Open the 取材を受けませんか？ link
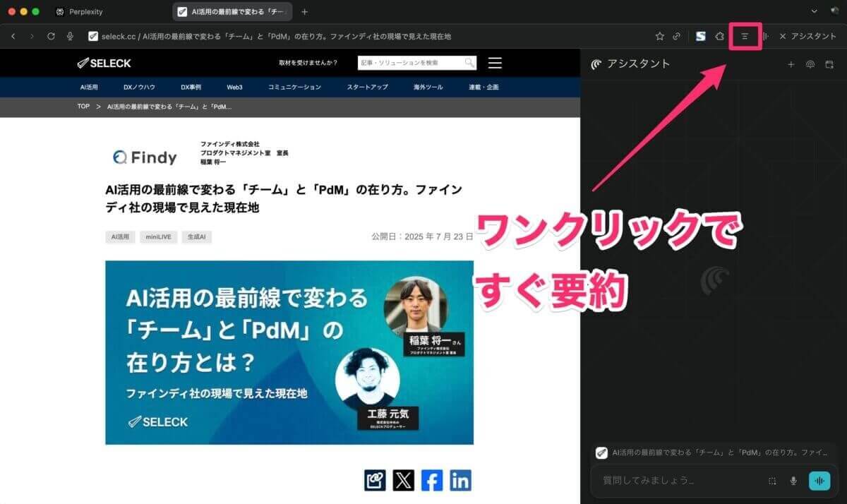This screenshot has height=504, width=847. [x=308, y=63]
